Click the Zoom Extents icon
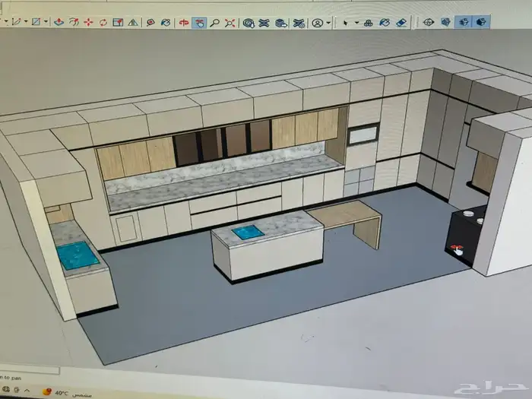The height and width of the screenshot is (399, 532). tap(231, 23)
